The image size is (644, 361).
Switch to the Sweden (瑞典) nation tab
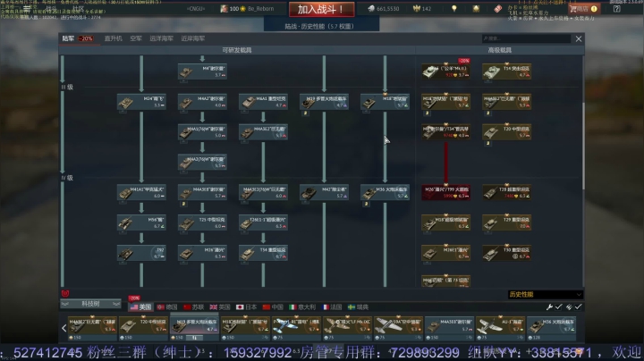[358, 306]
